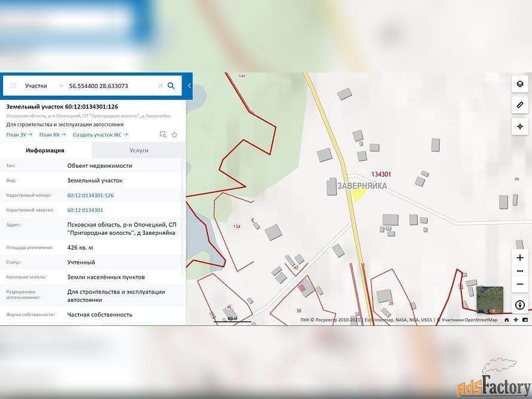The width and height of the screenshot is (532, 399).
Task: Click the find-on-map icon beside star
Action: tap(163, 135)
